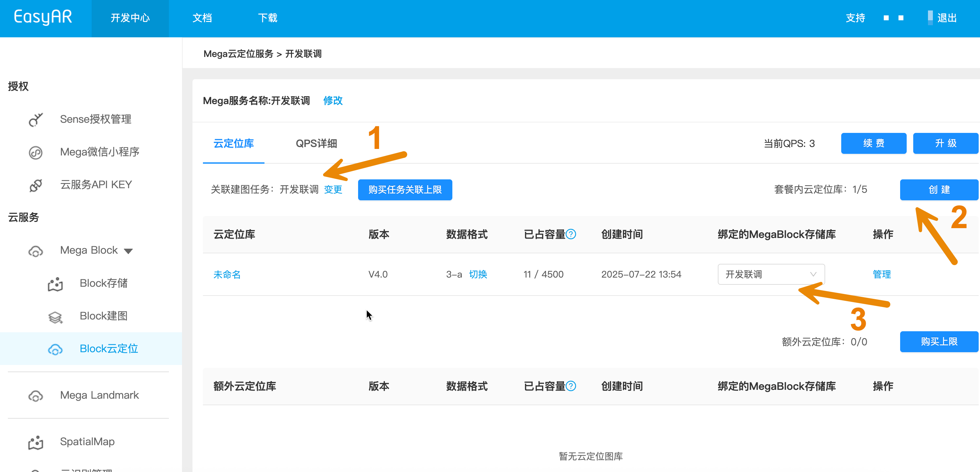Open the 下载 top menu
Viewport: 980px width, 472px height.
pyautogui.click(x=267, y=18)
